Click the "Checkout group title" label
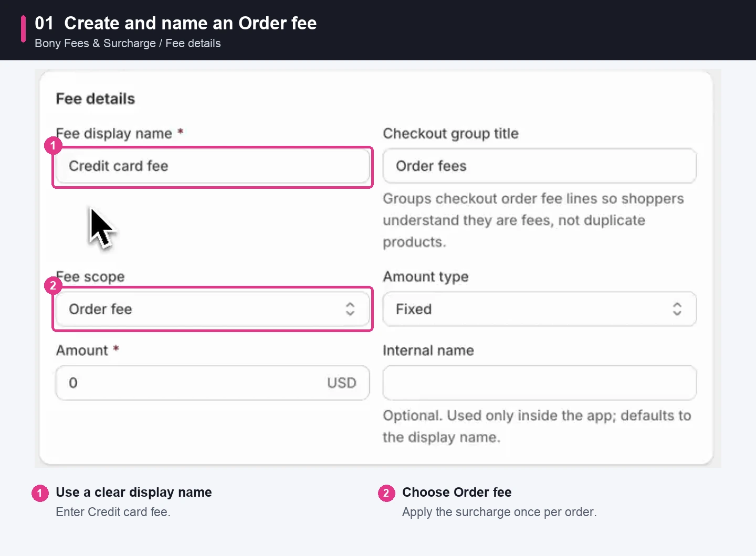 (450, 133)
